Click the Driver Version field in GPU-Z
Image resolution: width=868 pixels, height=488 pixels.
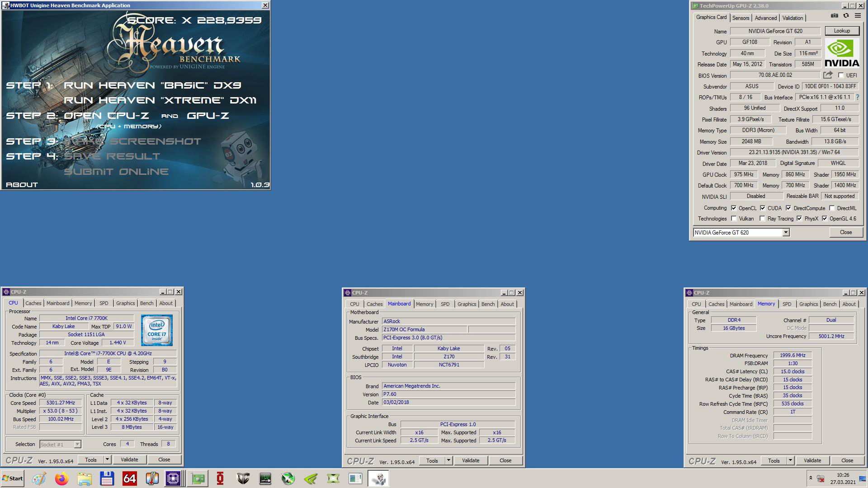click(794, 152)
